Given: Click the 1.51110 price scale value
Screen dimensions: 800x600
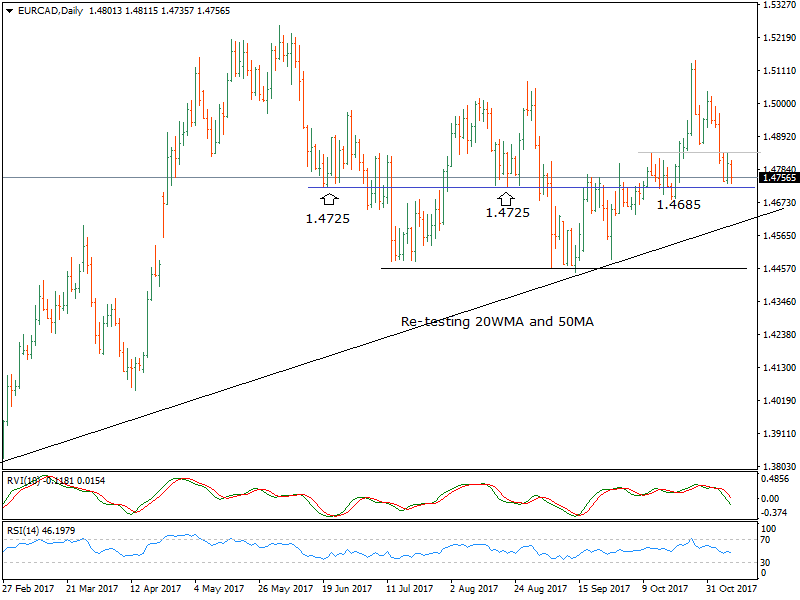Looking at the screenshot, I should pyautogui.click(x=779, y=70).
